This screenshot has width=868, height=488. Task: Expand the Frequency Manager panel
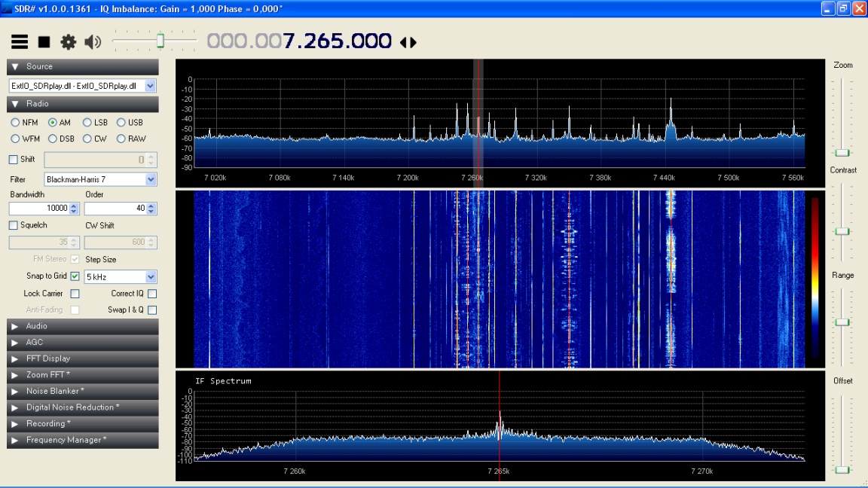[x=82, y=440]
